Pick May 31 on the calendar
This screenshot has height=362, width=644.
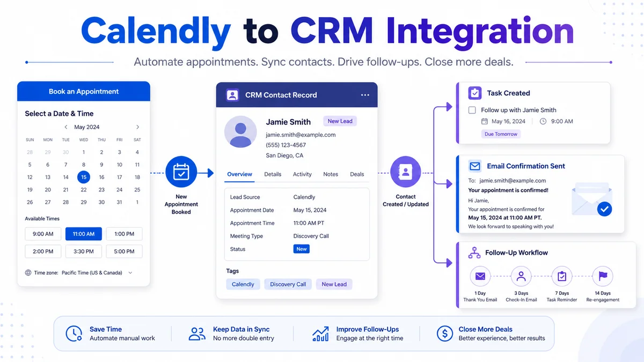(119, 202)
